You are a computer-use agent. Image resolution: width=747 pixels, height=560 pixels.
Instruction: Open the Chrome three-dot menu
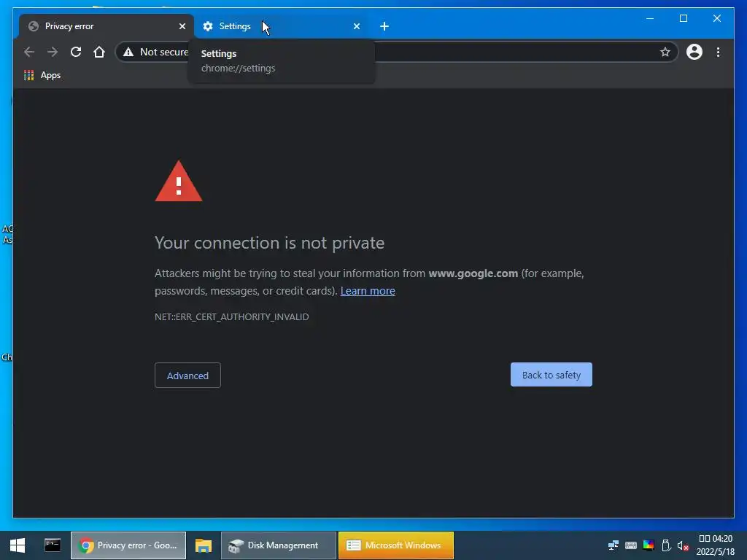click(x=718, y=52)
